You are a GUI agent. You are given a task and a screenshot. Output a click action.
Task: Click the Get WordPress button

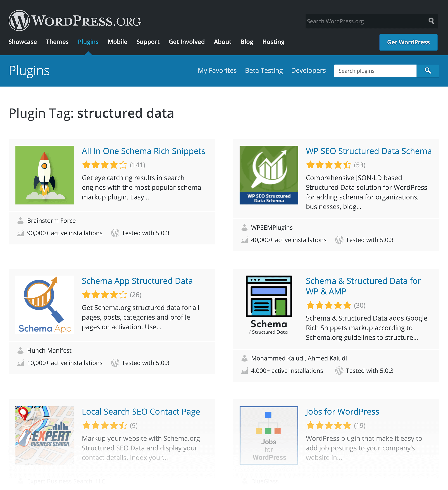coord(408,42)
